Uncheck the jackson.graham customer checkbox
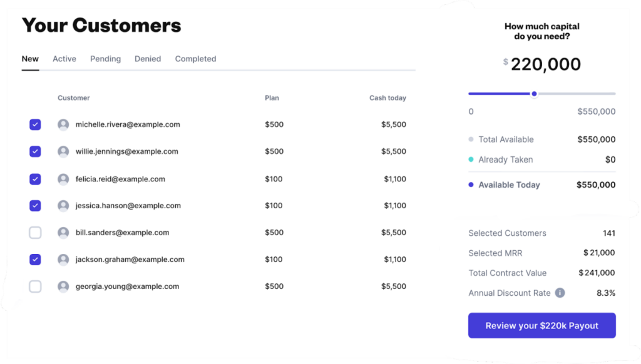This screenshot has height=364, width=641. (x=35, y=260)
